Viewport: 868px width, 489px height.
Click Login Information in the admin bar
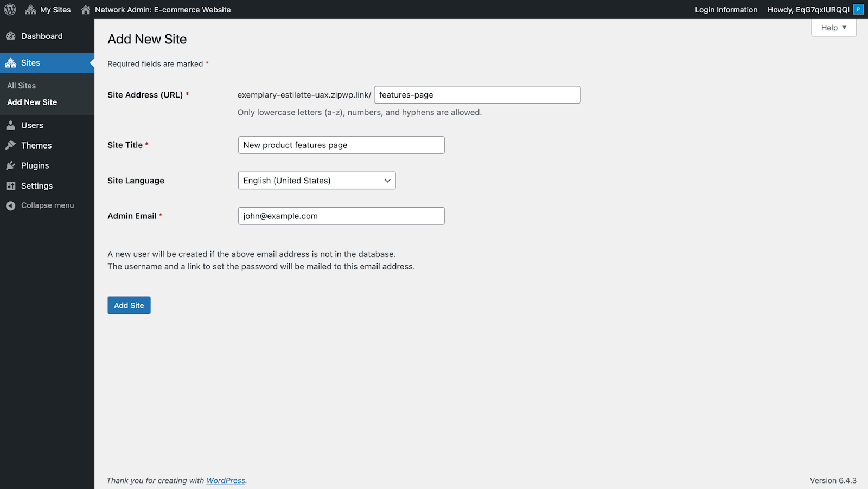coord(726,9)
